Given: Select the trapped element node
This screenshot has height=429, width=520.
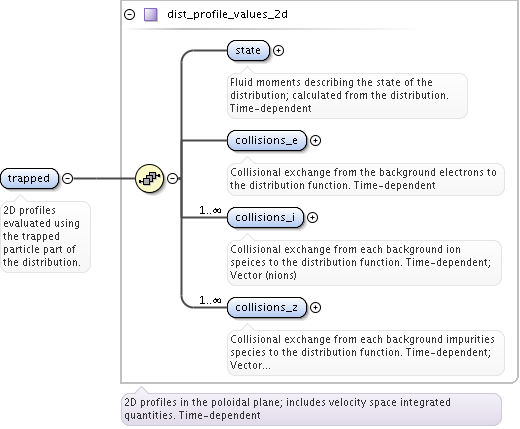Looking at the screenshot, I should pyautogui.click(x=29, y=178).
